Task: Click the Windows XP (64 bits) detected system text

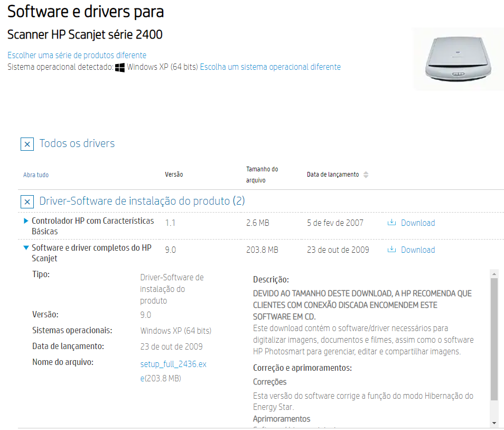Action: click(162, 67)
